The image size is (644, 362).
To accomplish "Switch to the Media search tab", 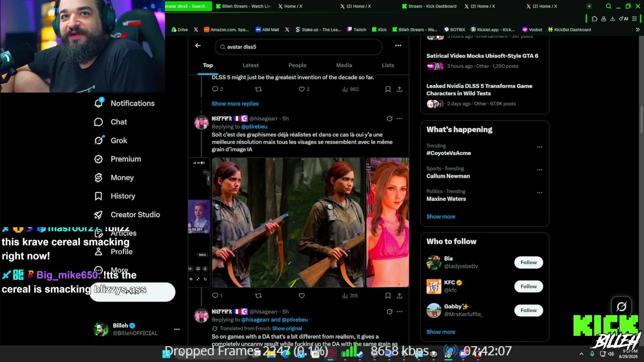I will click(x=344, y=65).
